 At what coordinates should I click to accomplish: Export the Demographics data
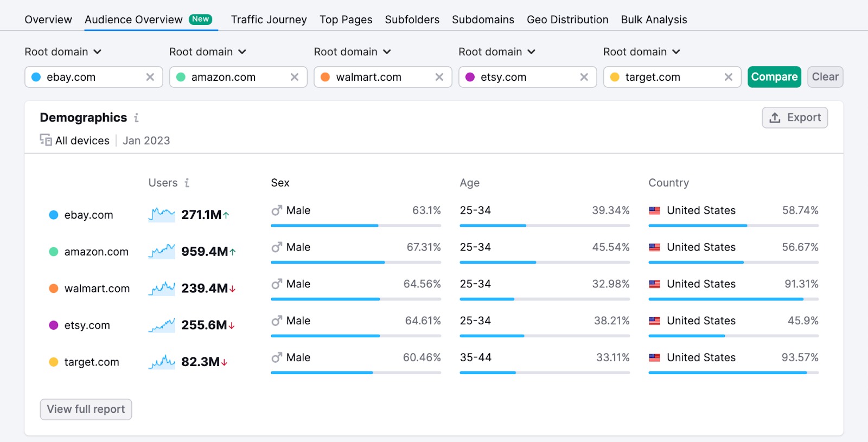[795, 118]
